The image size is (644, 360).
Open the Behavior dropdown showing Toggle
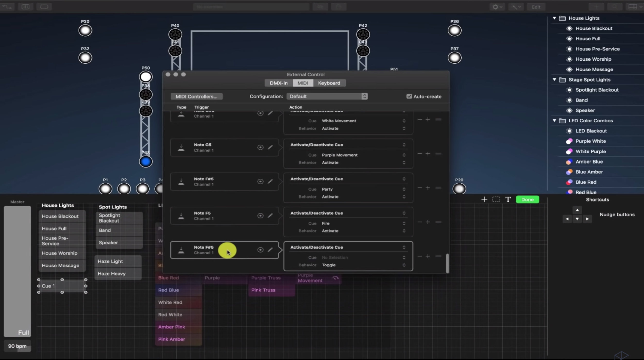tap(363, 265)
